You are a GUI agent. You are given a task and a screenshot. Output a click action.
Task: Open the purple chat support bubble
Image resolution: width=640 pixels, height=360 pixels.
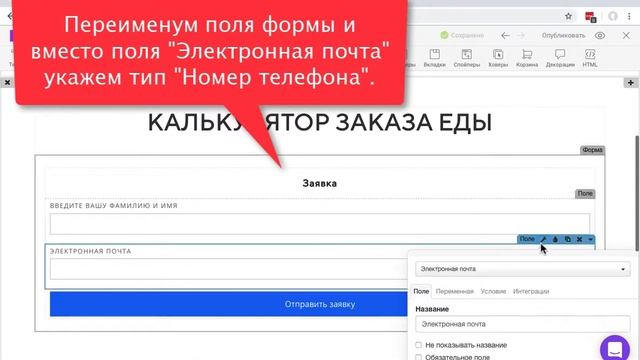point(615,349)
